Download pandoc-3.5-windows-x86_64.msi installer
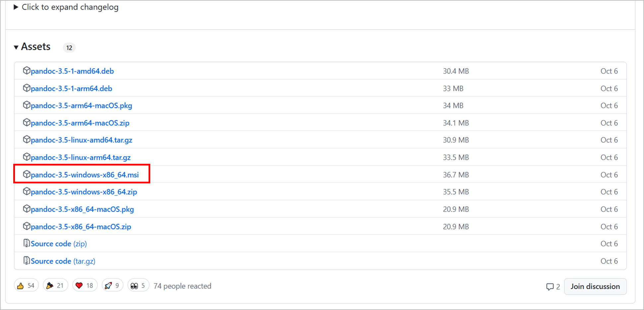 coord(85,175)
